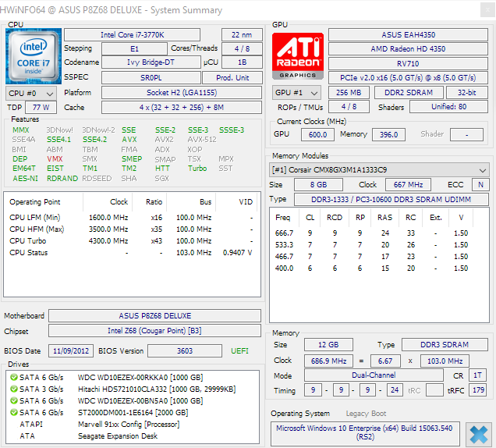Click the BIOS Version 3603 field

coord(185,350)
